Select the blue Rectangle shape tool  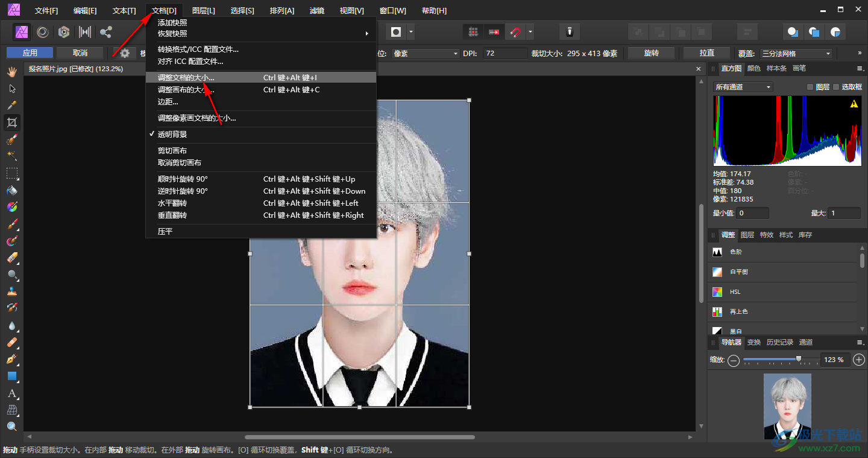(11, 376)
